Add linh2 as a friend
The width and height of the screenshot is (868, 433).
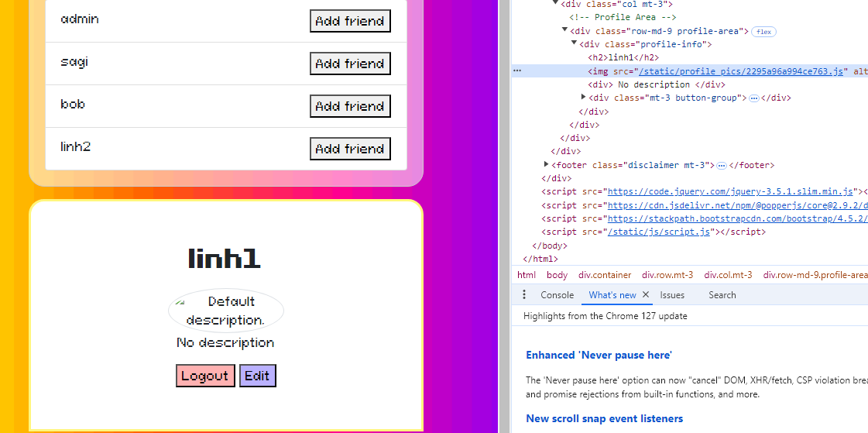click(x=350, y=149)
